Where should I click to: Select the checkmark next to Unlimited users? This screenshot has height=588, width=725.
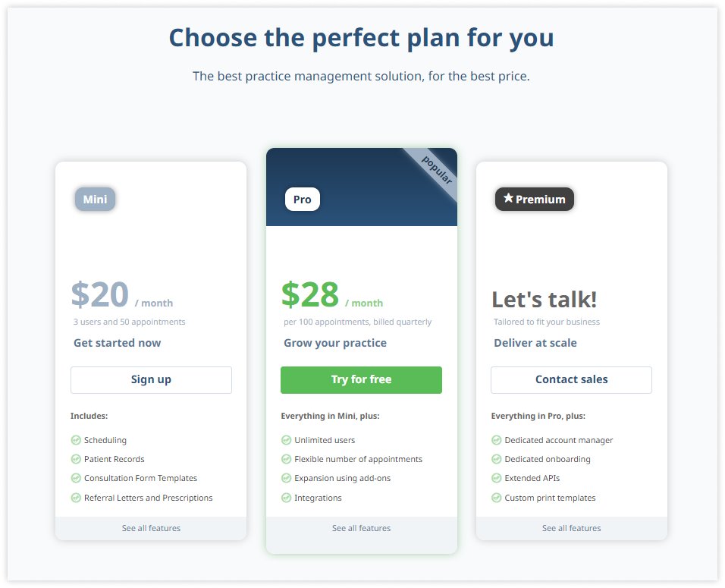tap(287, 440)
